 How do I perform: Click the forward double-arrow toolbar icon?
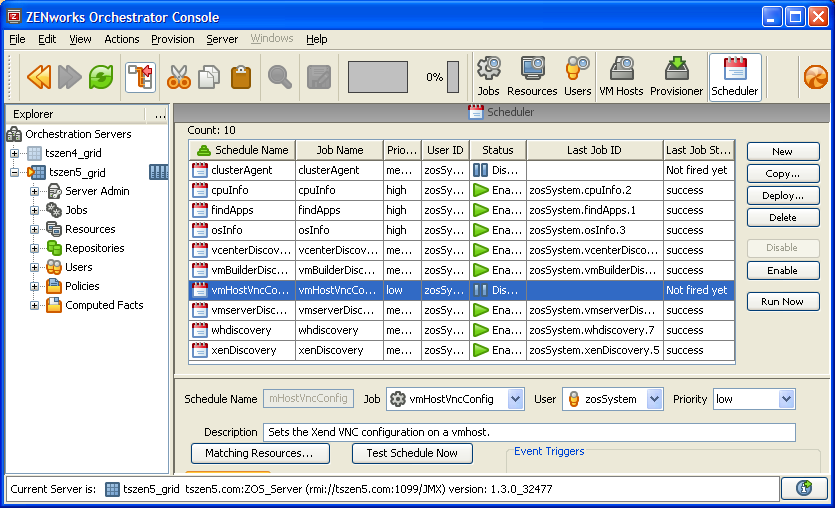[x=70, y=77]
